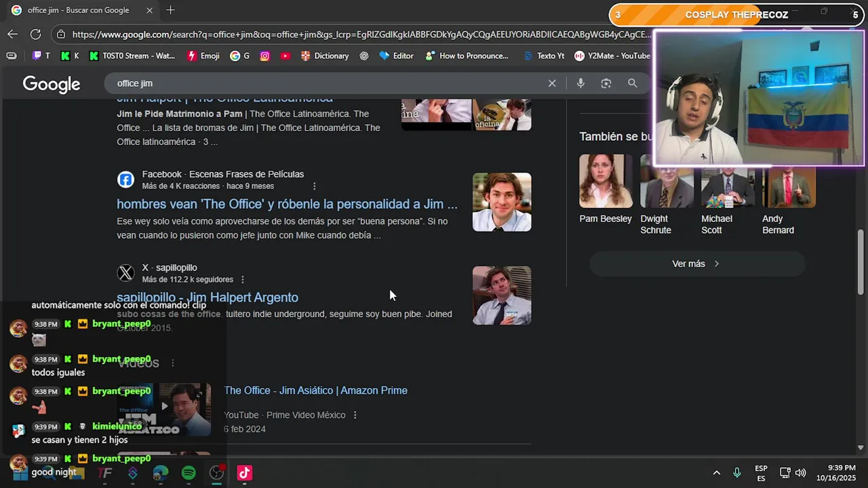
Task: Click Jim thumbnail beside sapillopillo result
Action: (x=502, y=296)
